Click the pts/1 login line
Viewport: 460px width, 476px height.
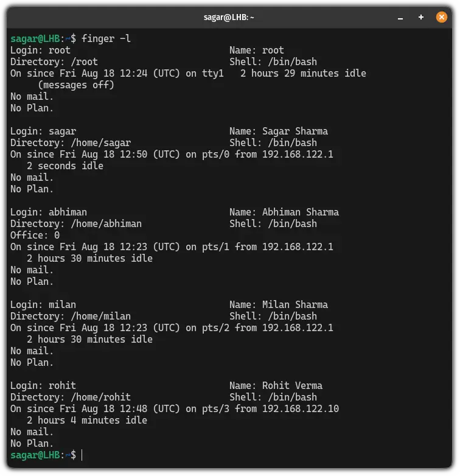pyautogui.click(x=172, y=247)
